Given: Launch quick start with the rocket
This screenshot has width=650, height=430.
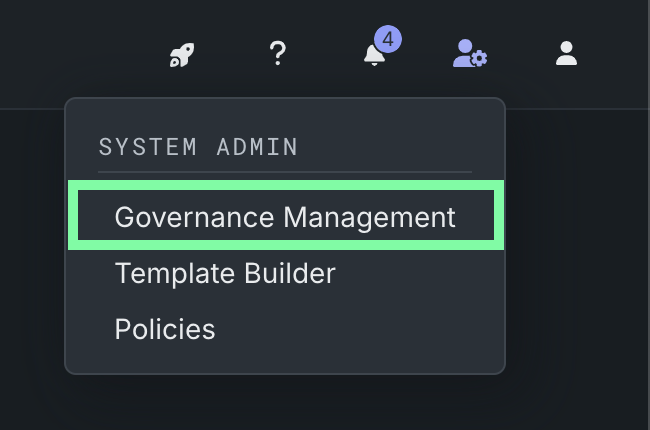Looking at the screenshot, I should (x=181, y=55).
